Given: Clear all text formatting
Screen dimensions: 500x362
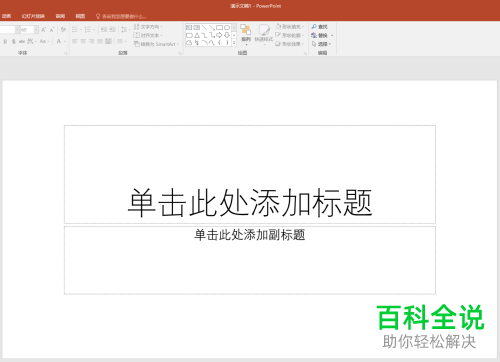Looking at the screenshot, I should (x=63, y=30).
